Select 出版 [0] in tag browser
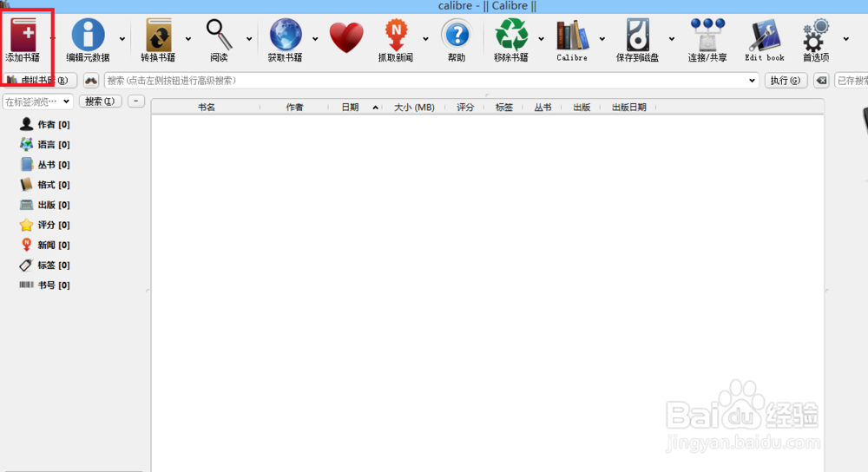 tap(44, 205)
